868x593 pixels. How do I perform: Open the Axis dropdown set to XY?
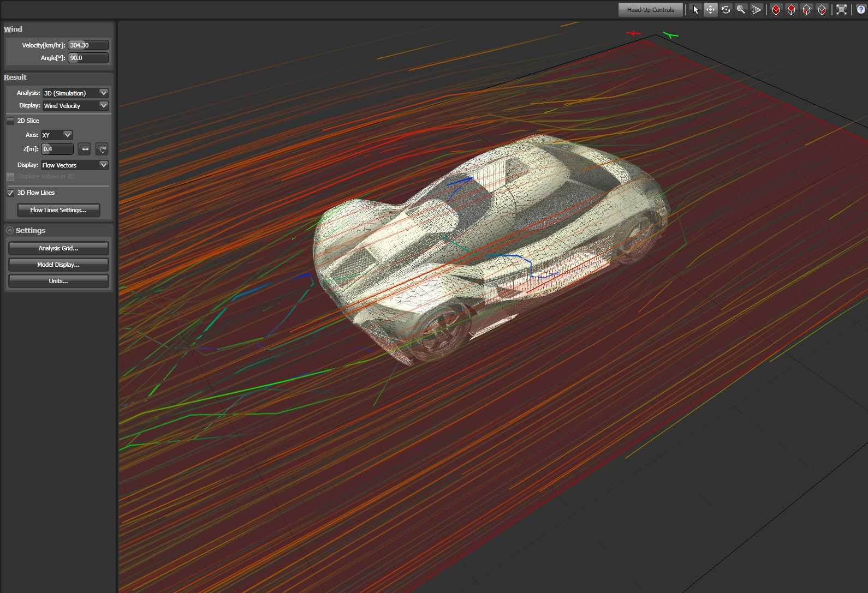(x=57, y=135)
